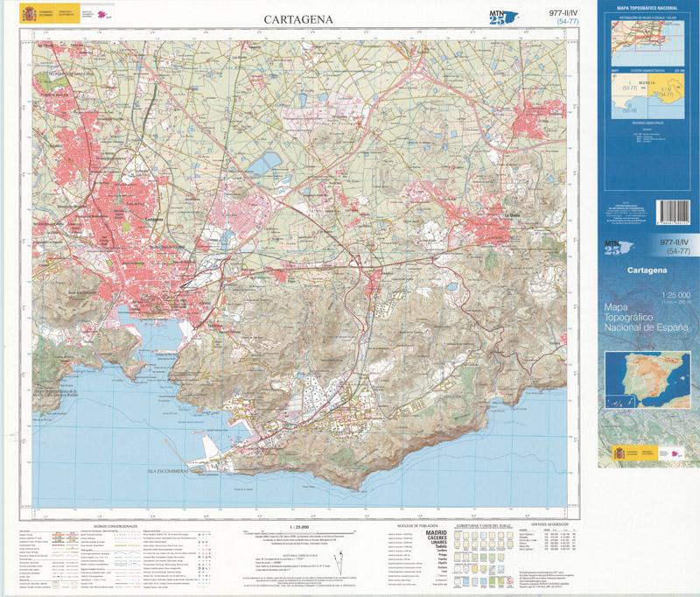The image size is (700, 597).
Task: Click the 1:25.000 scale bar
Action: pos(300,528)
